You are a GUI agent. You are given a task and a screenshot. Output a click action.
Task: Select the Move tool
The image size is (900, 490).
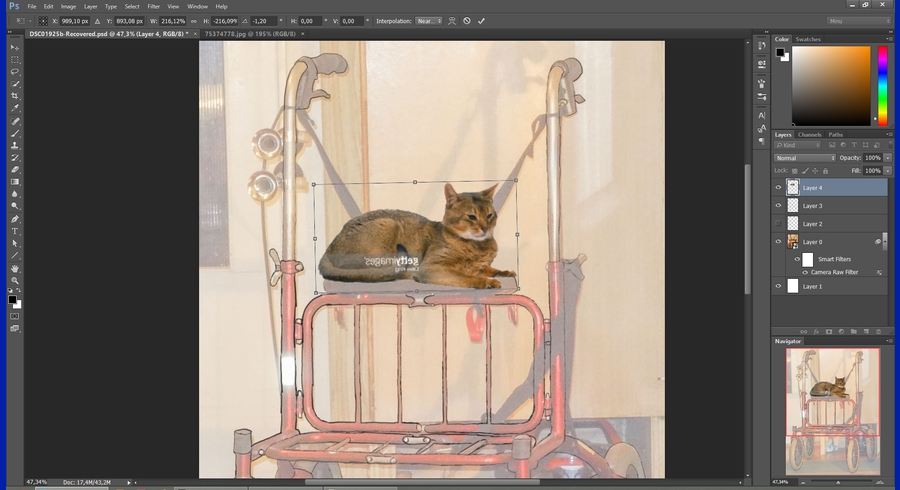pos(15,48)
